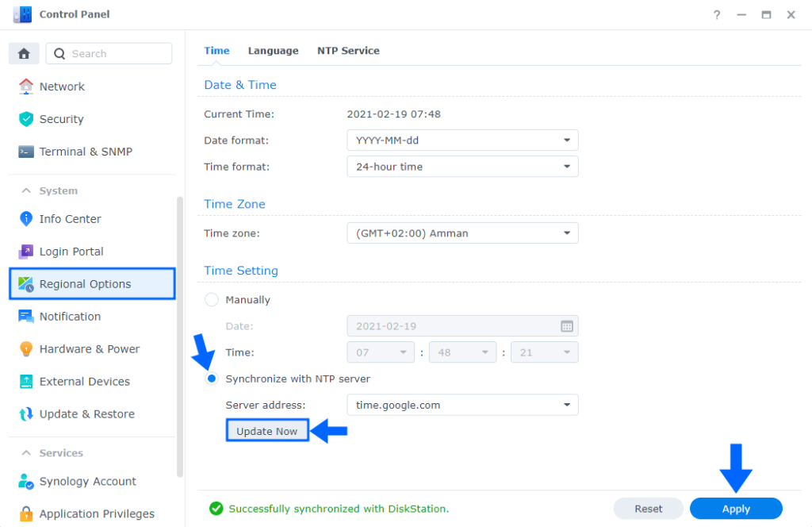Enable Synchronize with NTP server

click(x=211, y=379)
